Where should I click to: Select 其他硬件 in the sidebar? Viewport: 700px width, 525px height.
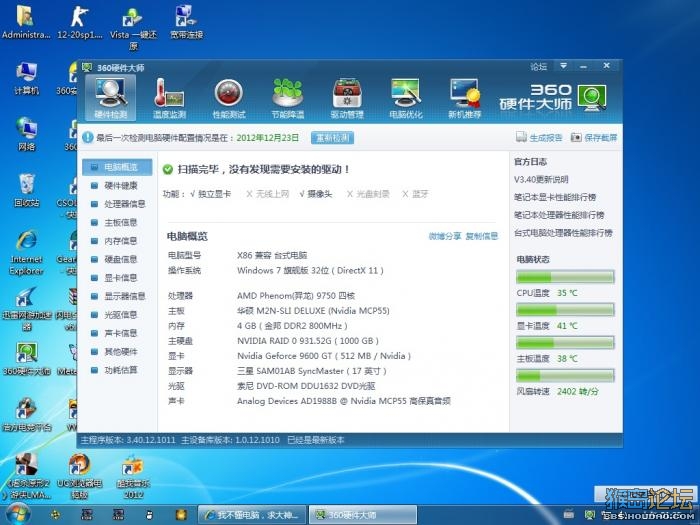tap(117, 352)
